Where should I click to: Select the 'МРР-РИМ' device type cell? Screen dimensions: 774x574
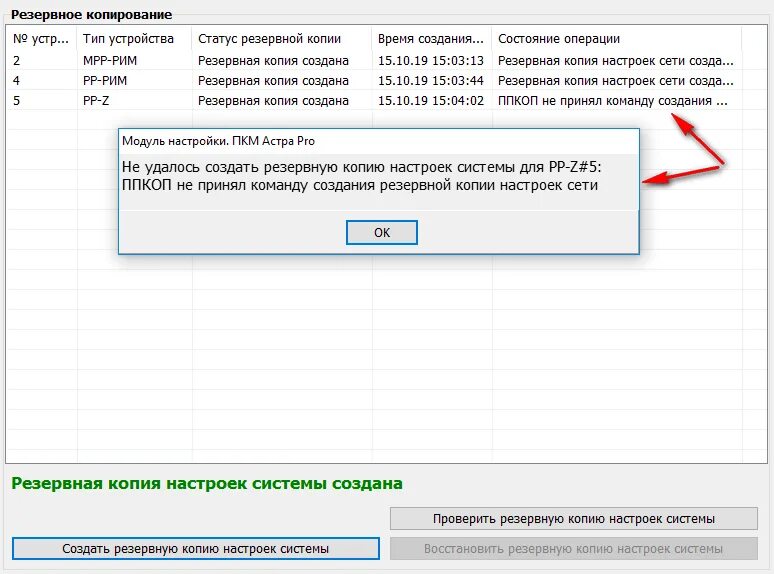134,61
